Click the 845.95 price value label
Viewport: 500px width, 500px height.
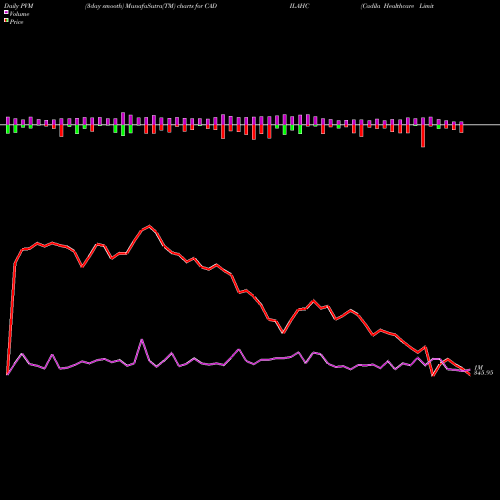(x=483, y=373)
